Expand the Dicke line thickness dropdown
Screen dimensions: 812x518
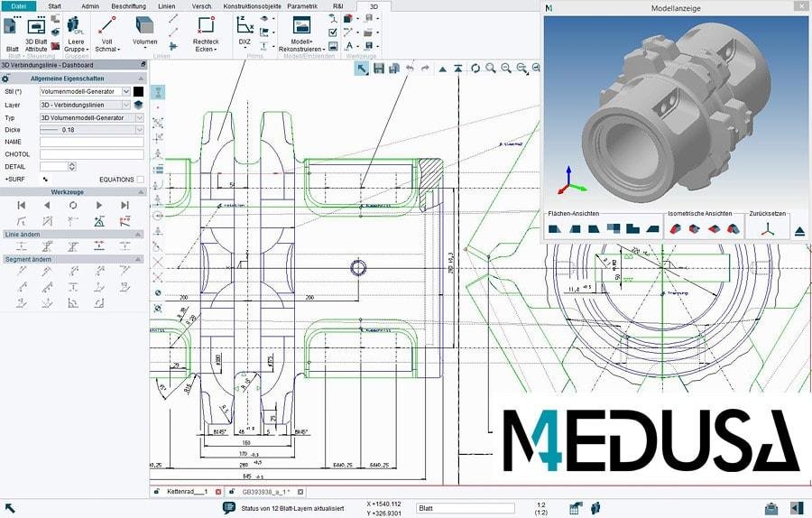[138, 130]
